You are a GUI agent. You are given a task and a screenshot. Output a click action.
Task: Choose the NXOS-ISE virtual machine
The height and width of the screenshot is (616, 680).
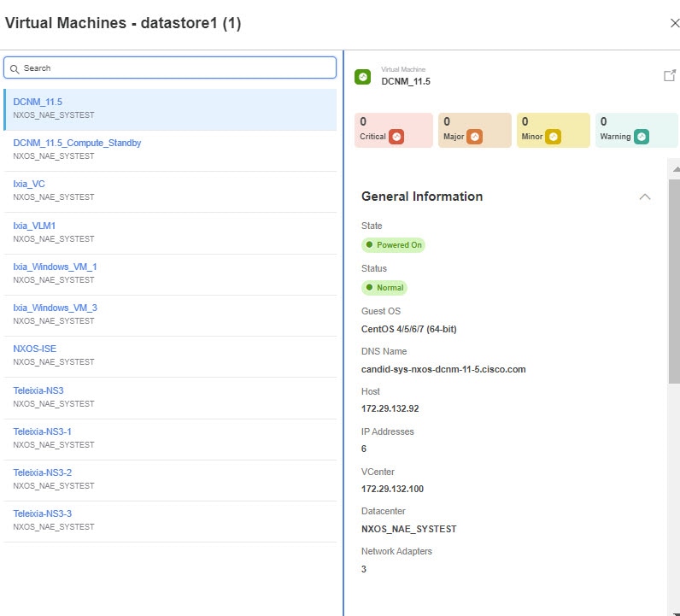coord(170,356)
